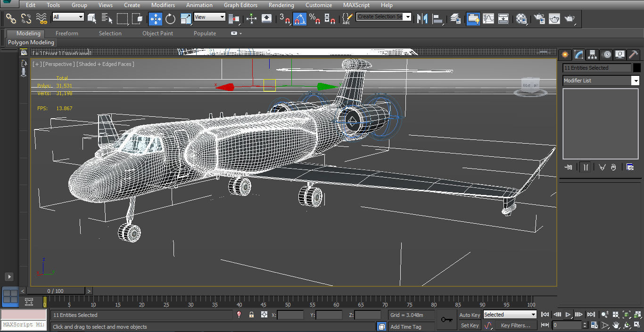Toggle the Spinner Snap button
This screenshot has width=644, height=332.
pos(330,19)
